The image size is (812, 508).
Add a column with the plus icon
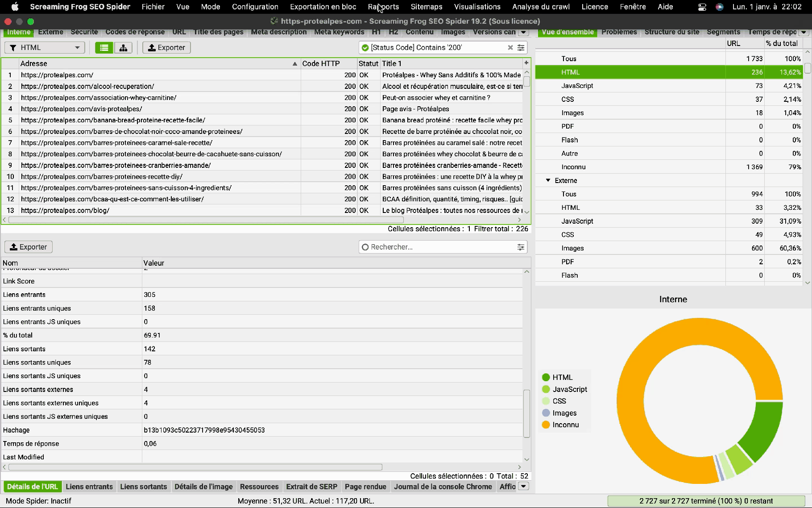click(526, 63)
